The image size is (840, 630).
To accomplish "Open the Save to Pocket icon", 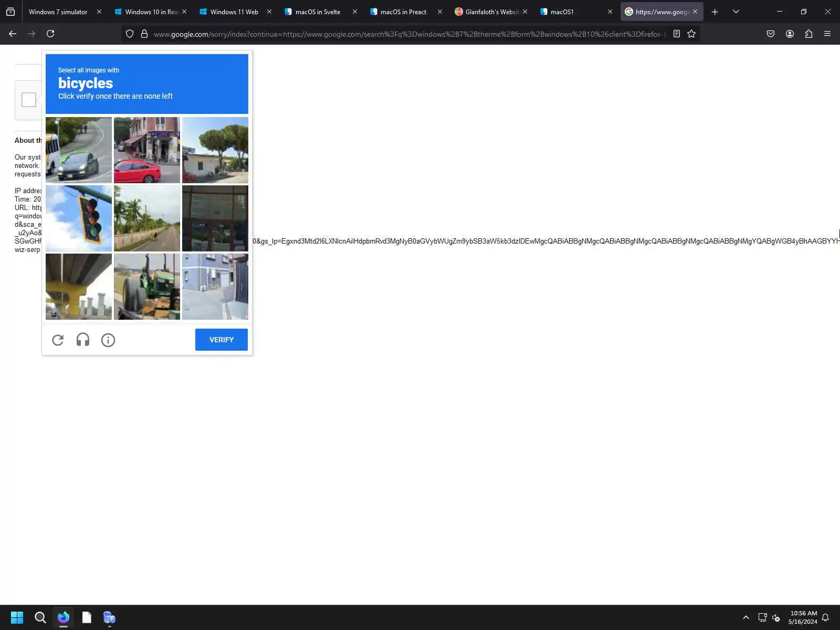I will pyautogui.click(x=771, y=34).
